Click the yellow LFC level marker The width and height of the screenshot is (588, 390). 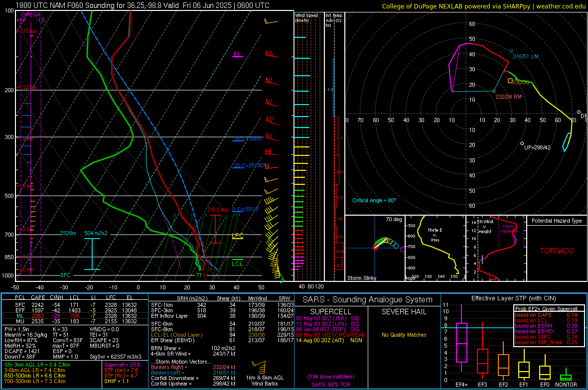pyautogui.click(x=237, y=236)
